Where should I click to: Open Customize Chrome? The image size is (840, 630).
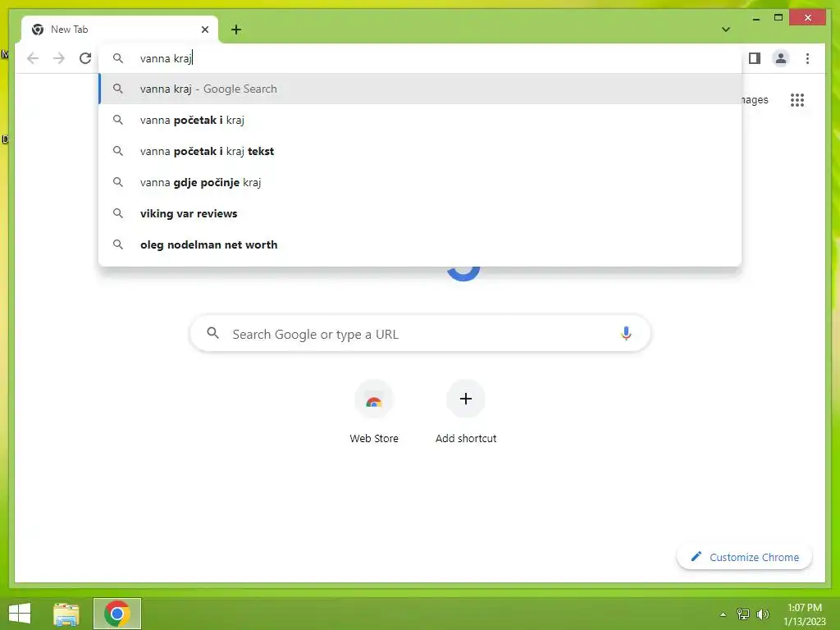pyautogui.click(x=745, y=557)
